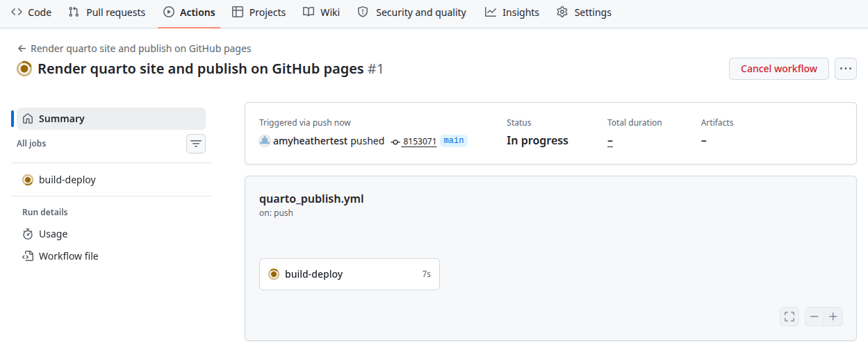This screenshot has height=352, width=868.
Task: Click the Insights graph icon
Action: click(x=491, y=12)
